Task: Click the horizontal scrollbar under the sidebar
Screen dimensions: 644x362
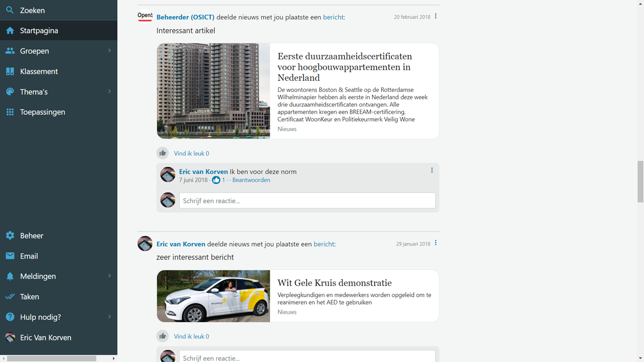Action: [51, 359]
